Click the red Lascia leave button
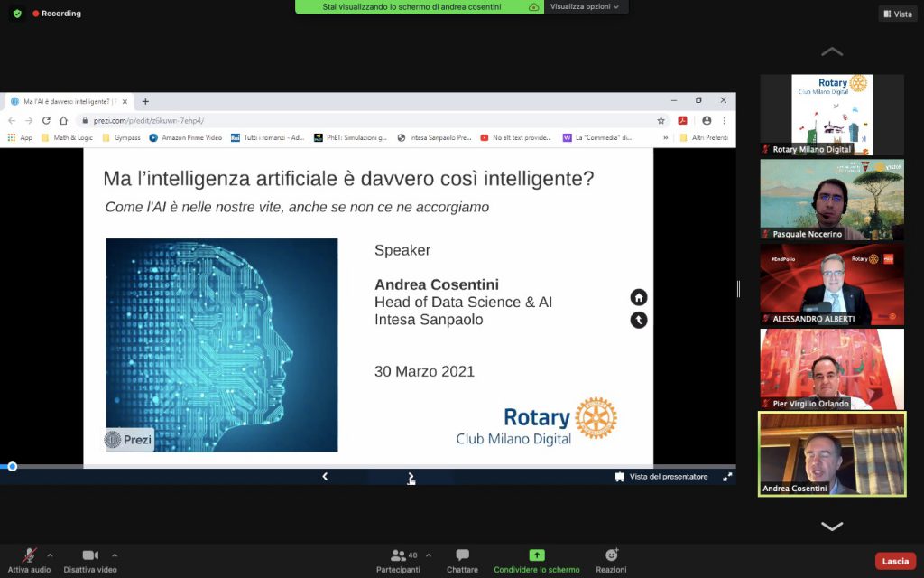This screenshot has height=578, width=924. pos(895,561)
